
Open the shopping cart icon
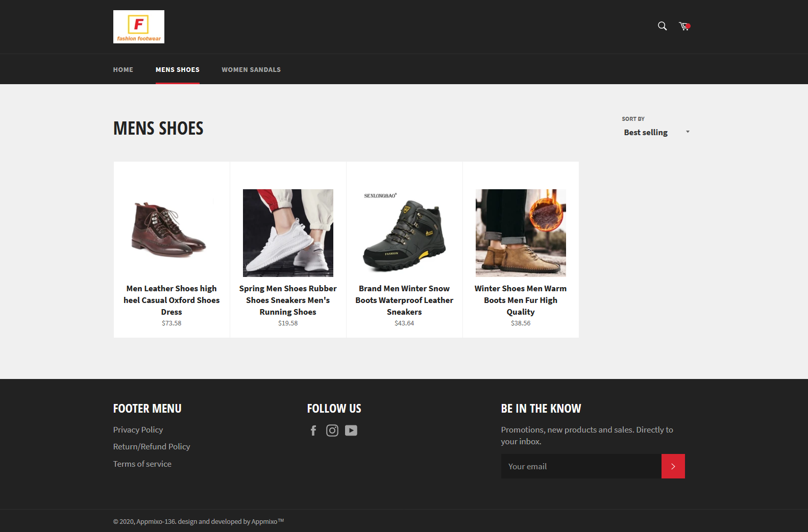coord(684,26)
